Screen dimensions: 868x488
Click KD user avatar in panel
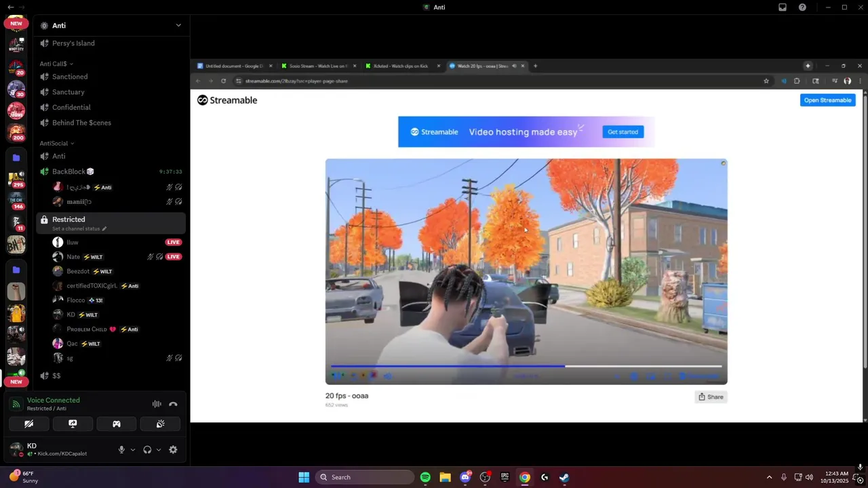(x=16, y=449)
